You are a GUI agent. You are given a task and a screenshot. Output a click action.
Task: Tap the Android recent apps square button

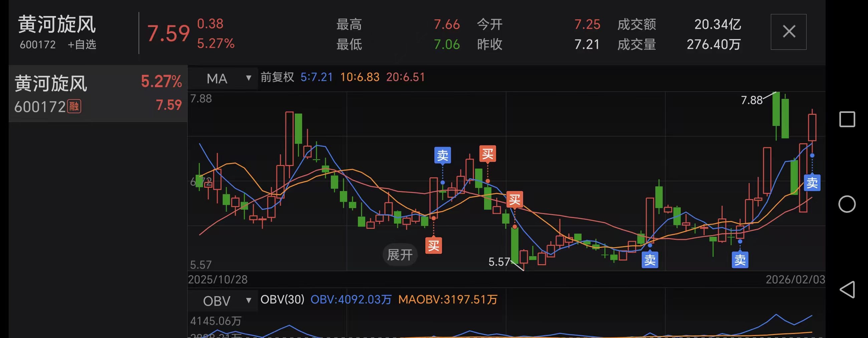(x=847, y=119)
